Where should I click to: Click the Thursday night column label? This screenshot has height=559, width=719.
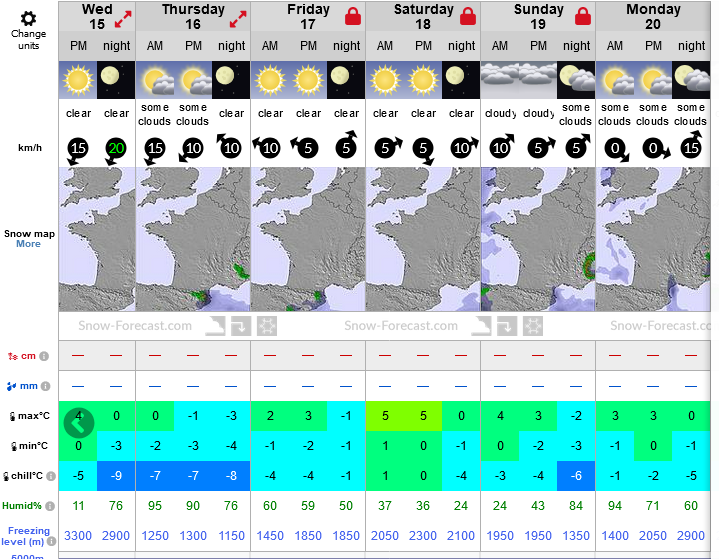tap(231, 46)
